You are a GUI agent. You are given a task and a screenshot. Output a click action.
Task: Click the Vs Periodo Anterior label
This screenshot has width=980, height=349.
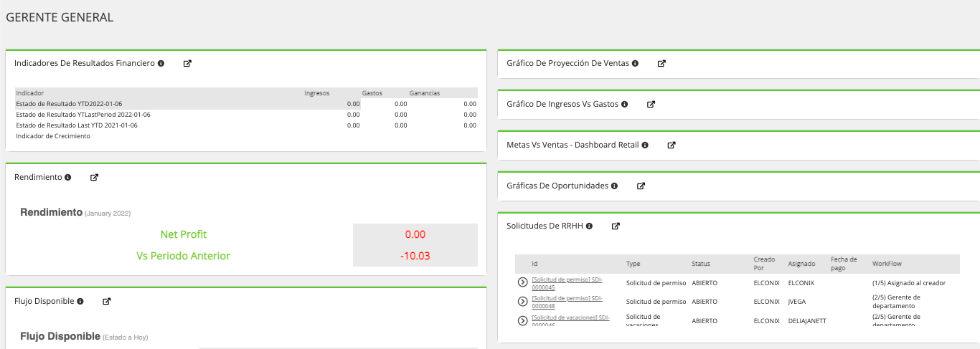pos(184,256)
